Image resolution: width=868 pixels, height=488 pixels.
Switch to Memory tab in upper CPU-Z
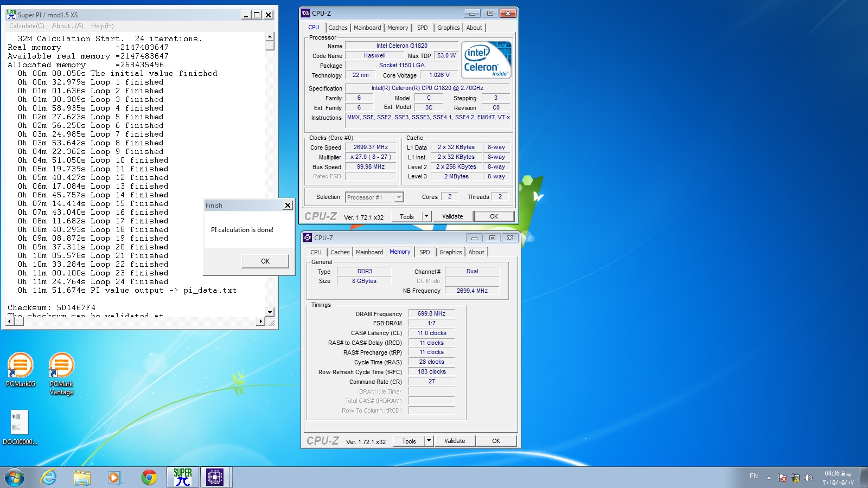coord(398,28)
